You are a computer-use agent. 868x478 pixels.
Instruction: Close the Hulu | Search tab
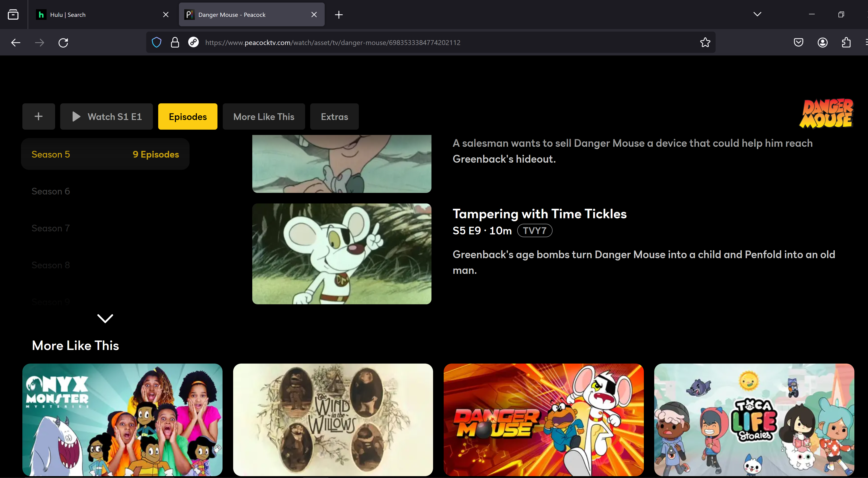pos(166,15)
